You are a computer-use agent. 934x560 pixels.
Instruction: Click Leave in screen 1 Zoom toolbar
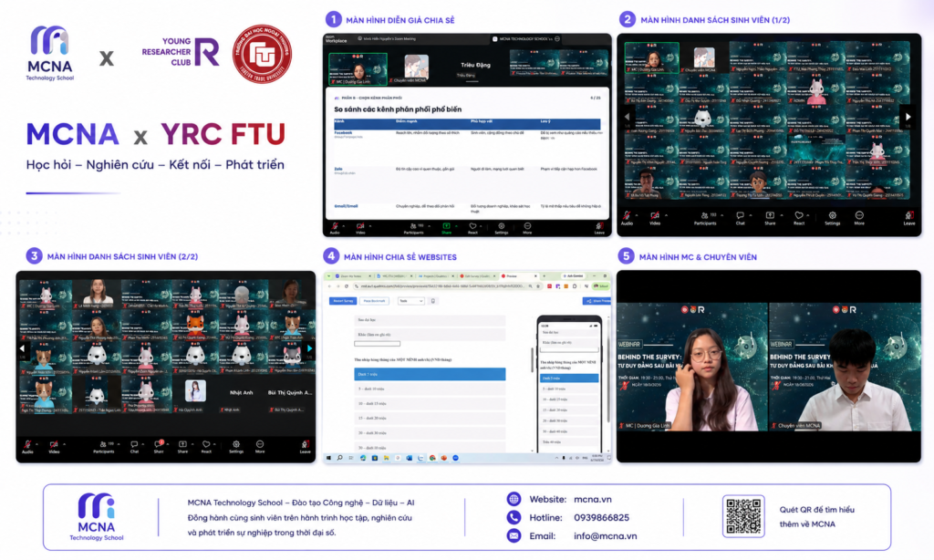[x=599, y=228]
